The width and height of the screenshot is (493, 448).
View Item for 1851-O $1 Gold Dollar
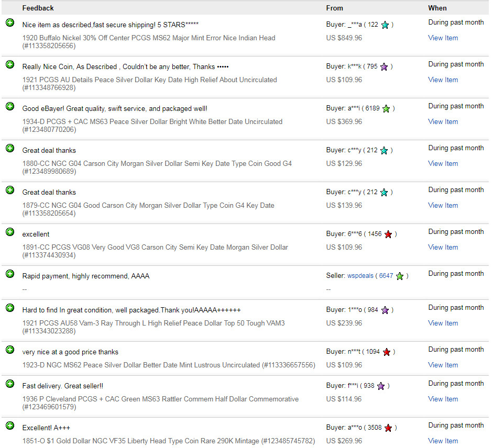tap(443, 441)
